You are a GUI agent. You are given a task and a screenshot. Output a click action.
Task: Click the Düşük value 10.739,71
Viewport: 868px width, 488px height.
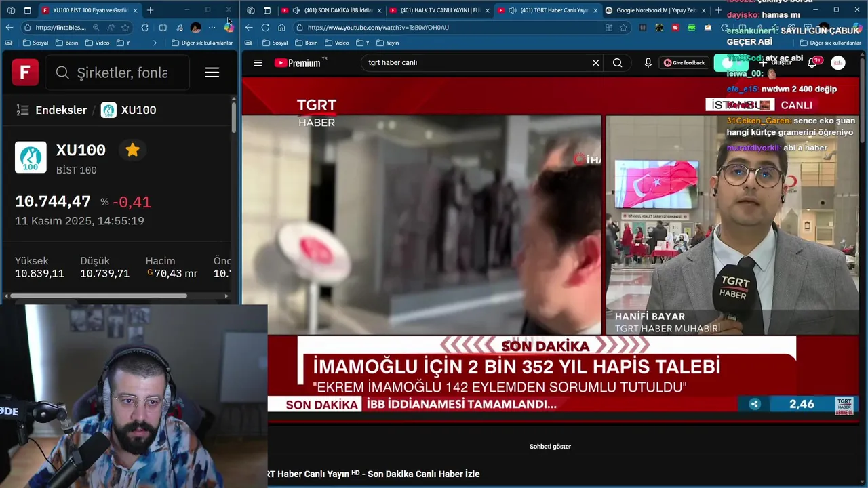[x=104, y=274]
